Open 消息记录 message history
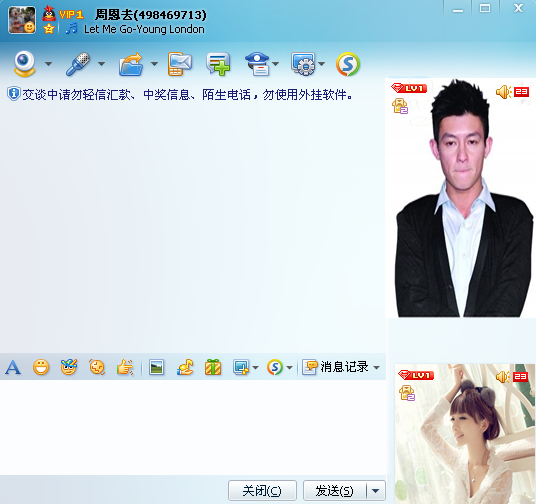536x504 pixels. (336, 367)
